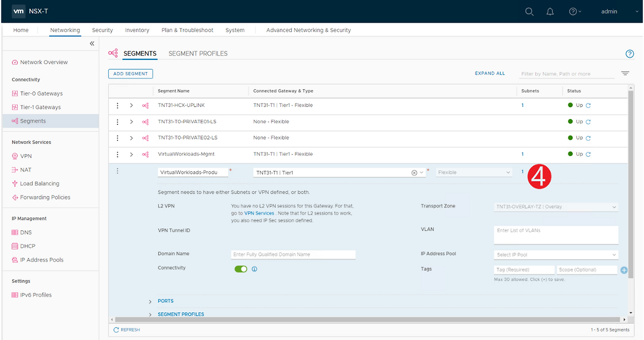
Task: Open actions menu for the segment being edited
Action: (x=118, y=171)
